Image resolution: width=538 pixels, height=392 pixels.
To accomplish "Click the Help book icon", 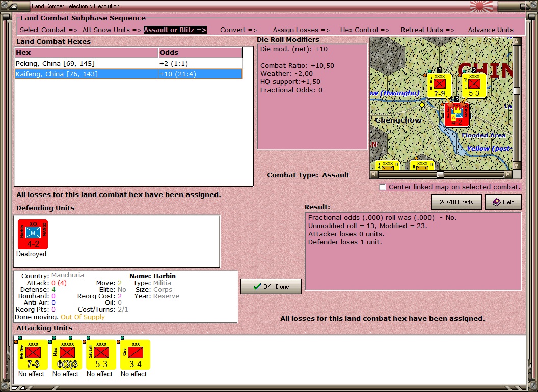I will click(496, 202).
